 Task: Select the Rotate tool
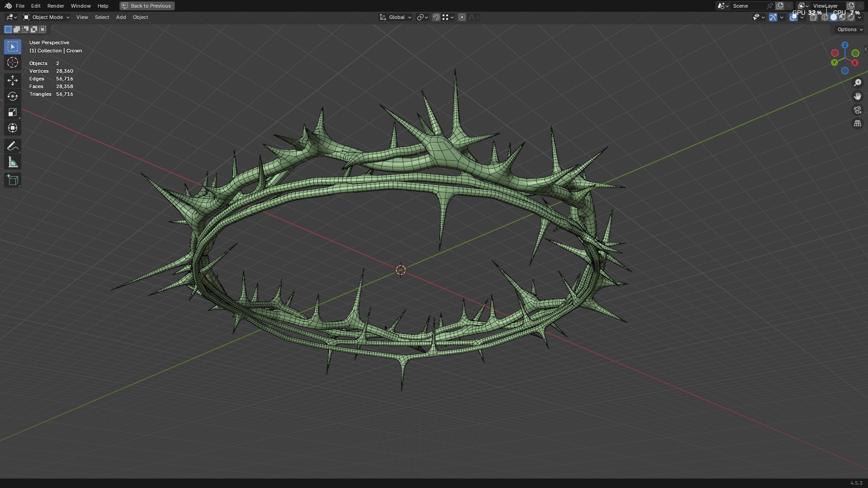coord(13,96)
